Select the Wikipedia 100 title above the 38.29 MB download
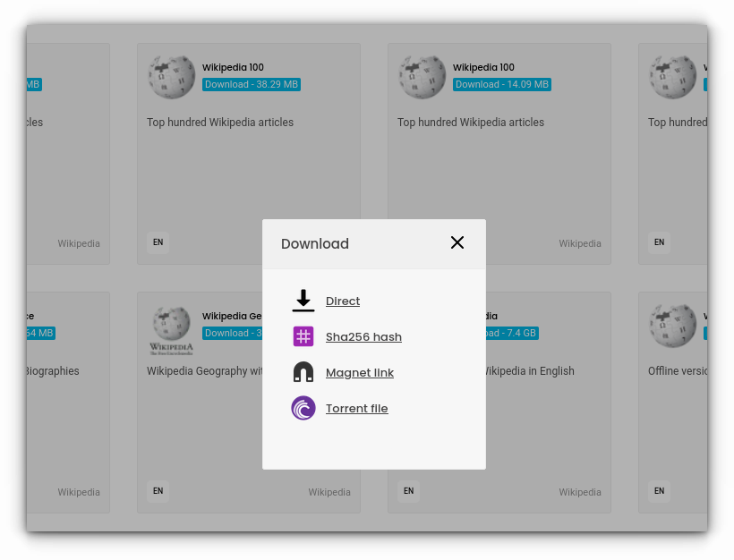 coord(233,67)
